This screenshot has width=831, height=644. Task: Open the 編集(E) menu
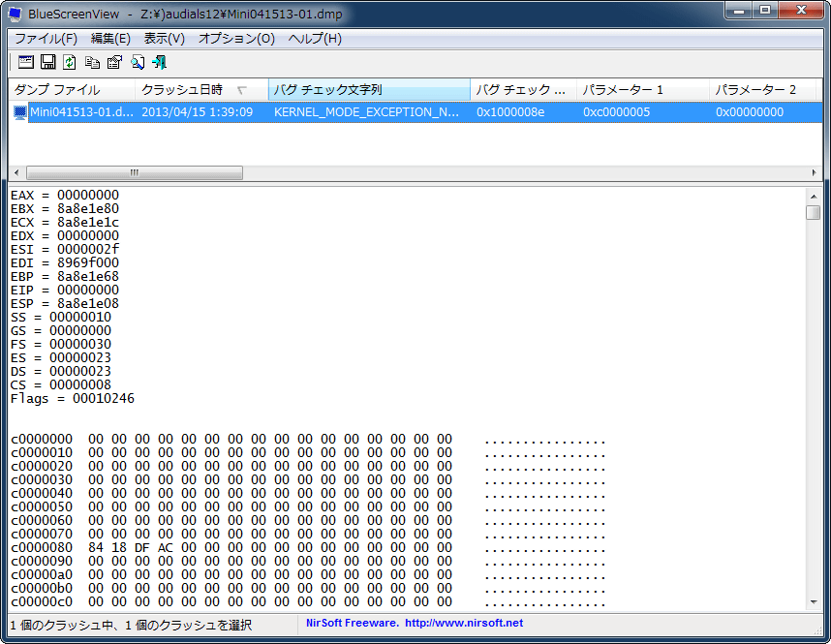pos(110,39)
